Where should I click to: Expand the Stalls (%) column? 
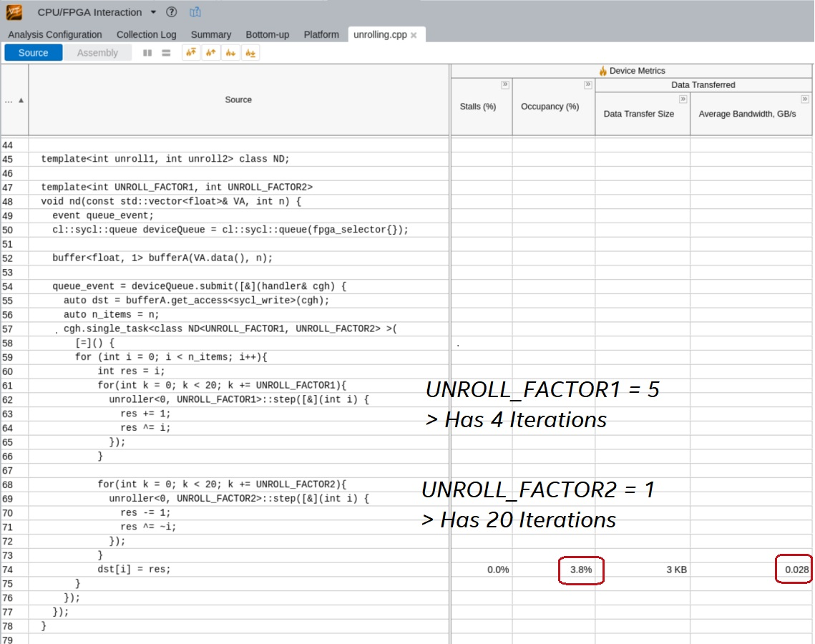tap(505, 84)
